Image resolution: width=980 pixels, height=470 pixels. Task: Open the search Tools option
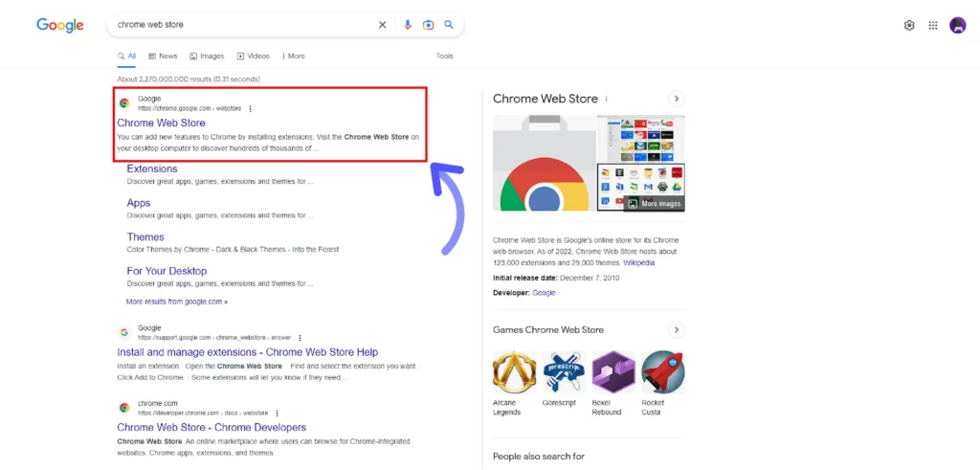(444, 56)
